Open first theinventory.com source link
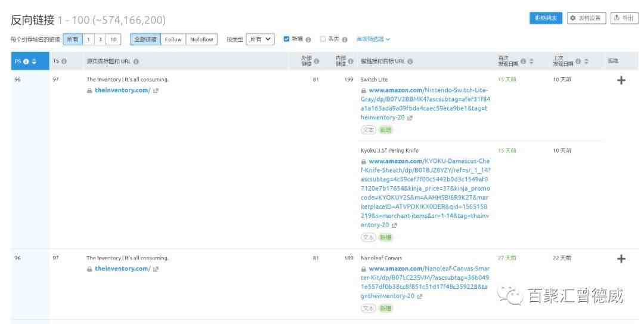644x324 pixels. click(x=122, y=91)
